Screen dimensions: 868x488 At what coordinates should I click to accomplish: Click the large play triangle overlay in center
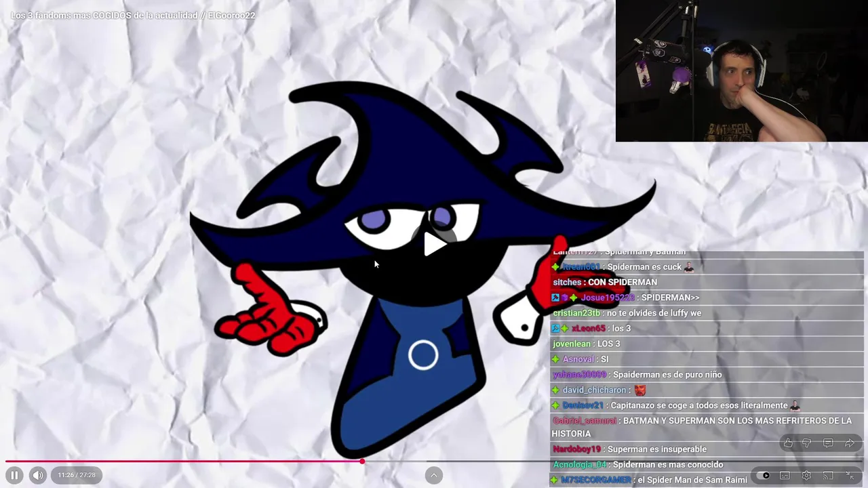(x=434, y=244)
